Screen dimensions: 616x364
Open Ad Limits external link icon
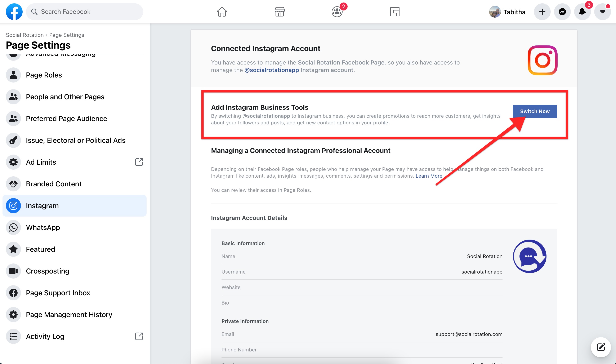pyautogui.click(x=139, y=162)
